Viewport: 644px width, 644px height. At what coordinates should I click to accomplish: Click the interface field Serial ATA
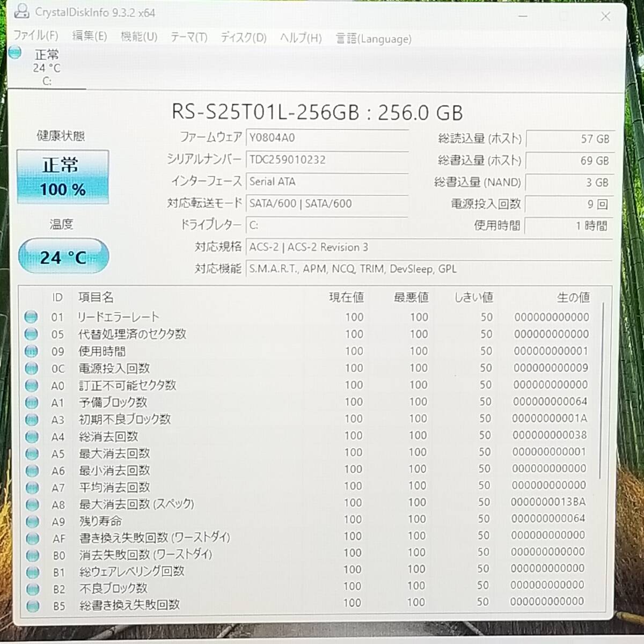coord(327,181)
